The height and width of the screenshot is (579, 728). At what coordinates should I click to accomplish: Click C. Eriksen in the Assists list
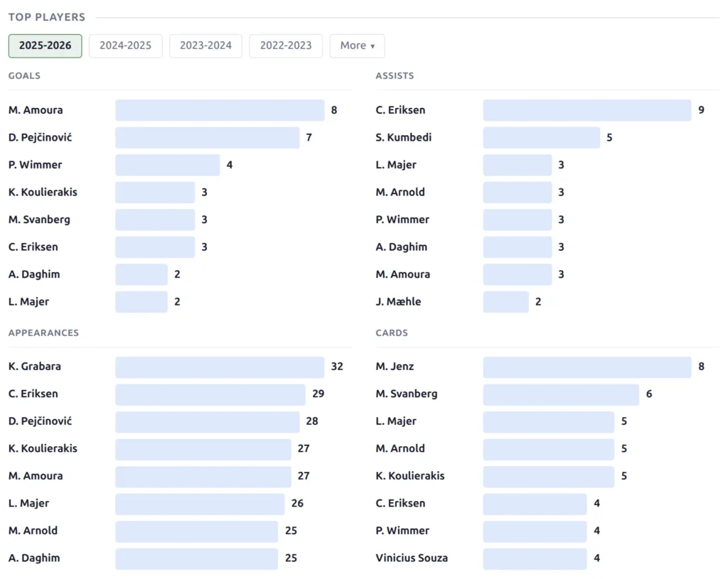[x=401, y=110]
